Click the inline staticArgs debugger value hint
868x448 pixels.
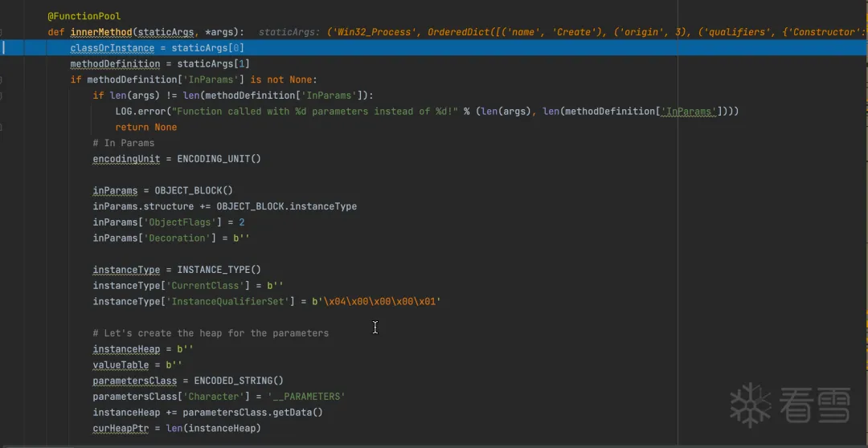pos(563,32)
